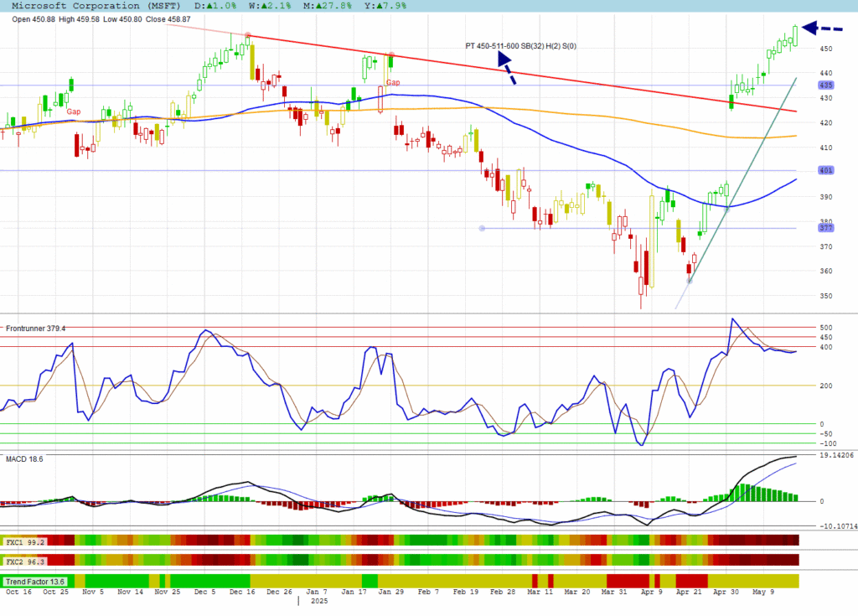
Task: Click the 500 level on Frontrunner axis
Action: pyautogui.click(x=825, y=328)
